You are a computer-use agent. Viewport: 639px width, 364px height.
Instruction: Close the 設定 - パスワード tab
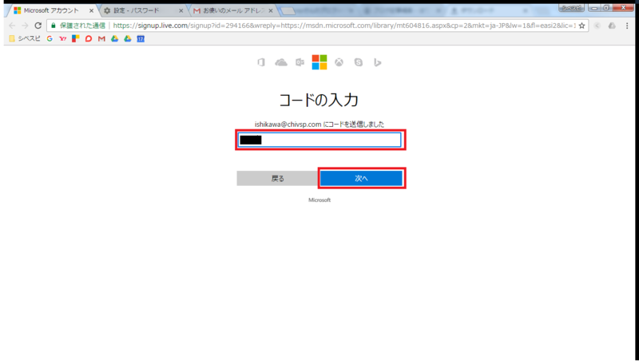pyautogui.click(x=181, y=11)
